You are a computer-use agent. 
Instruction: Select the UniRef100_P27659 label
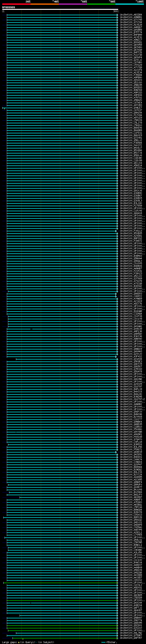pos(131,206)
